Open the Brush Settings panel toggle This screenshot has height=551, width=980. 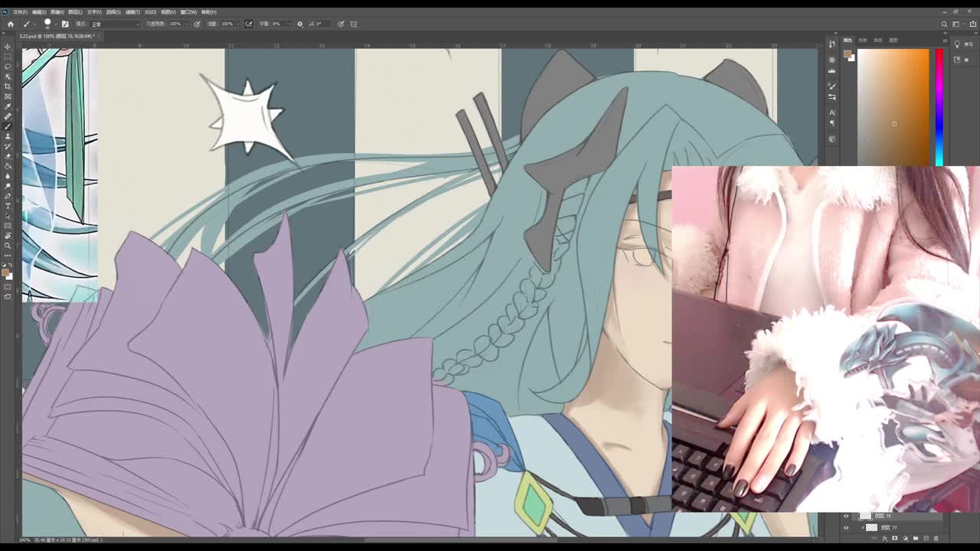point(65,24)
